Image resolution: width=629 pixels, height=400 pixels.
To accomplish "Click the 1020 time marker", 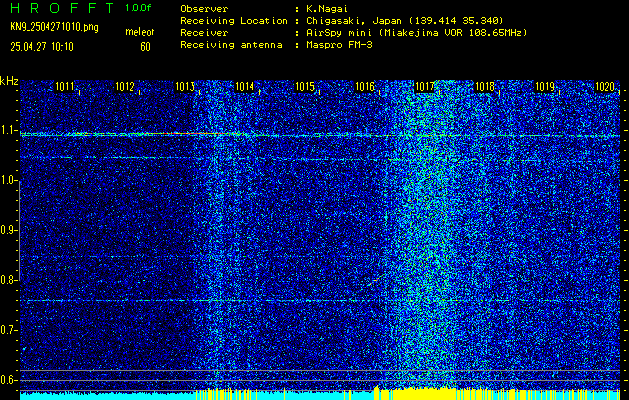I will 605,87.
